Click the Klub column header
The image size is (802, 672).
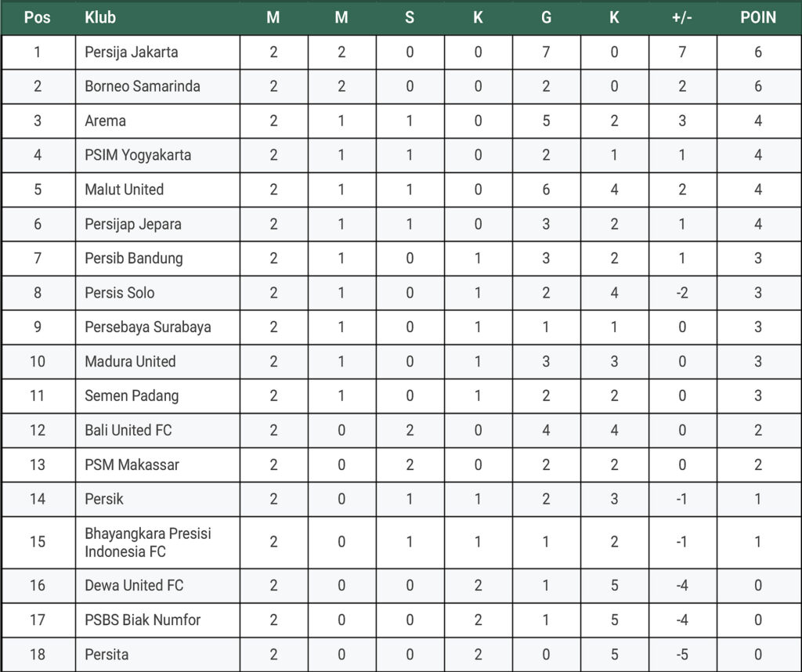pos(100,17)
